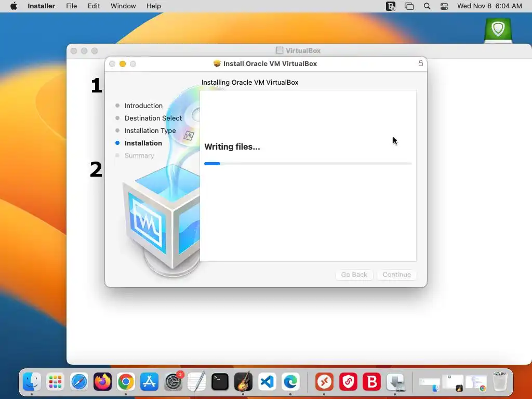Select the Introduction step in sidebar
Image resolution: width=532 pixels, height=399 pixels.
pos(143,105)
